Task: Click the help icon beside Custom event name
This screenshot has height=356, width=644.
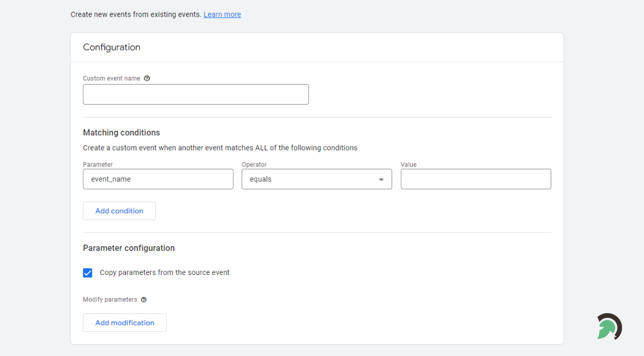Action: click(x=147, y=78)
